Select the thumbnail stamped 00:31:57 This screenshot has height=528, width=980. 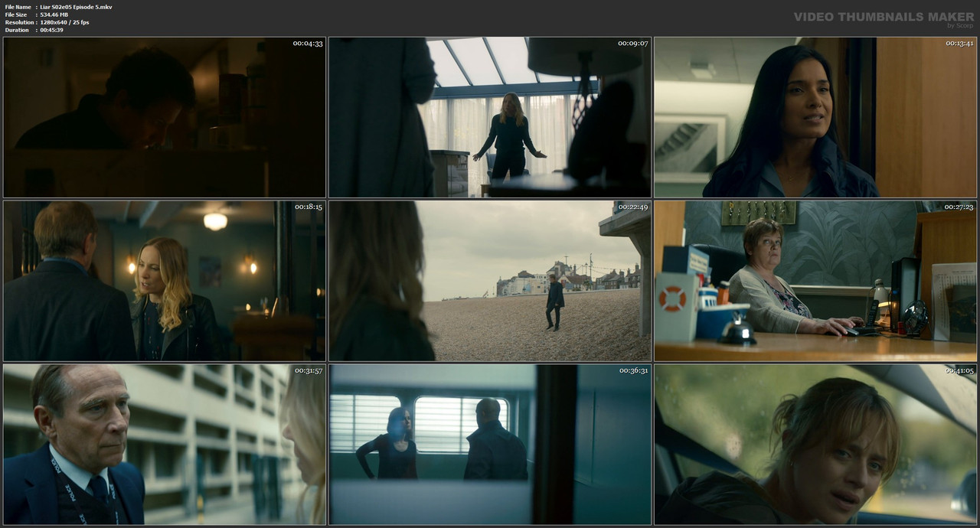165,444
